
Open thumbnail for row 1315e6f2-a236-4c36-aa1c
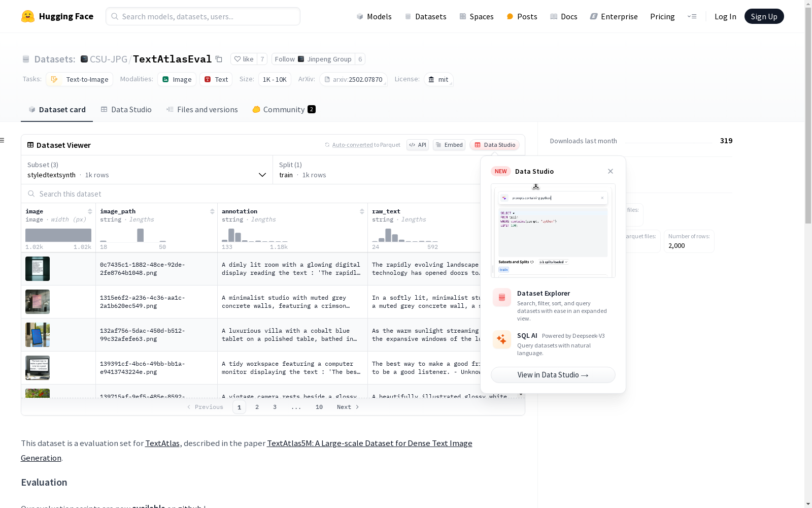point(38,302)
